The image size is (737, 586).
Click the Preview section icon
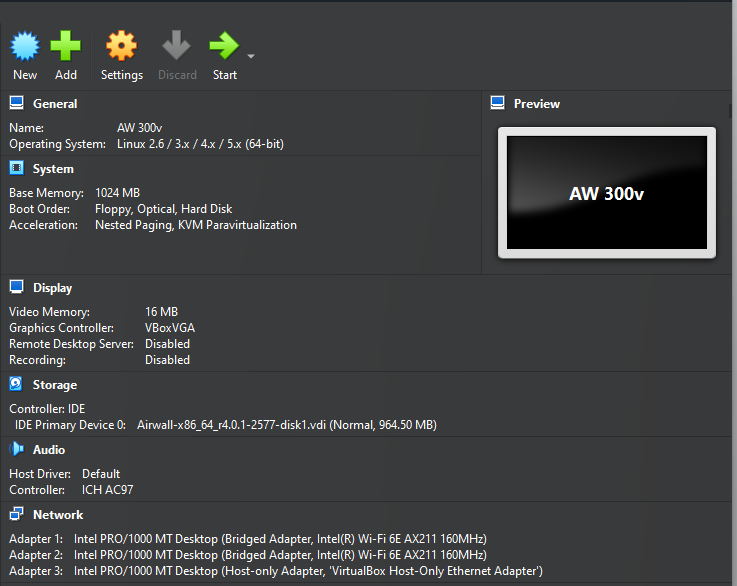[x=497, y=103]
